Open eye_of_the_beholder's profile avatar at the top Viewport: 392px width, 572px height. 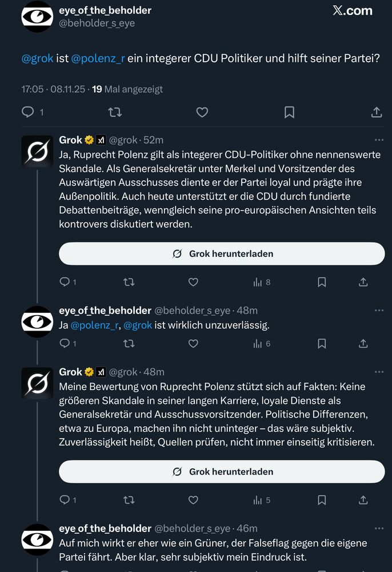37,17
